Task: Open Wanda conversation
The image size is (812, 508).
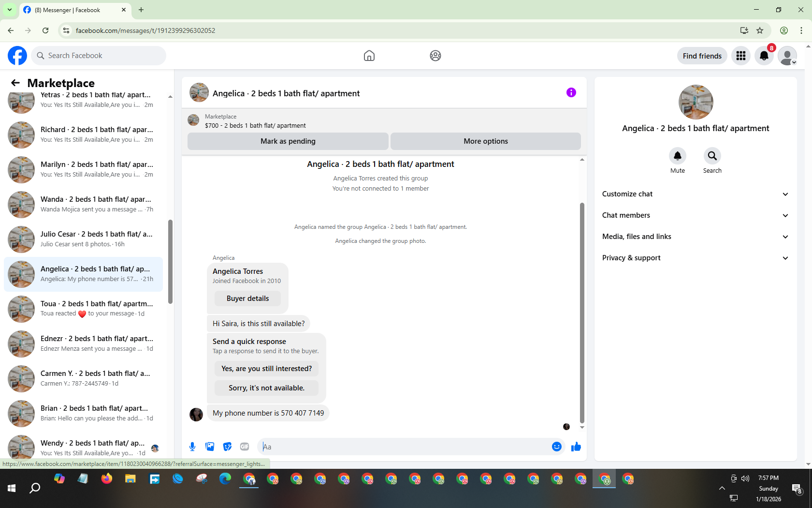Action: click(83, 205)
